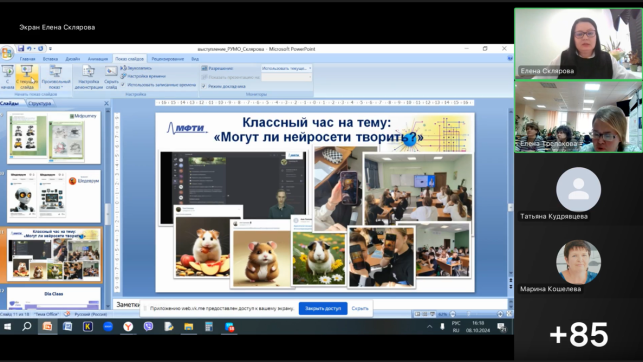The height and width of the screenshot is (362, 643).
Task: Select the Шедеврум slide thumbnail
Action: (x=54, y=197)
